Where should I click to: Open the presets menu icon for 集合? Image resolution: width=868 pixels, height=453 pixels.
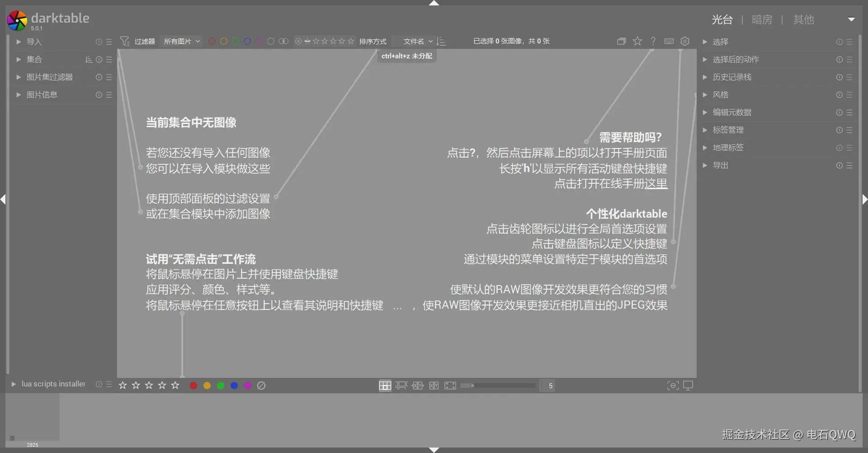tap(109, 59)
